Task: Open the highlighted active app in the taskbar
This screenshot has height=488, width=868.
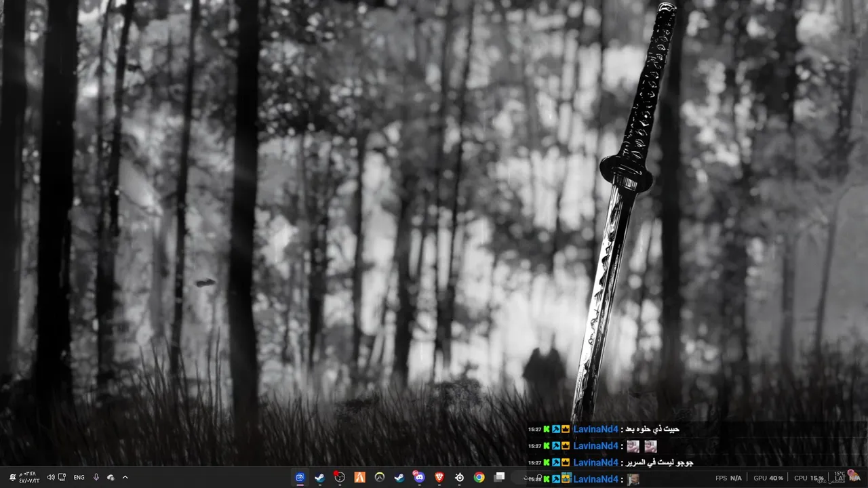Action: [300, 477]
